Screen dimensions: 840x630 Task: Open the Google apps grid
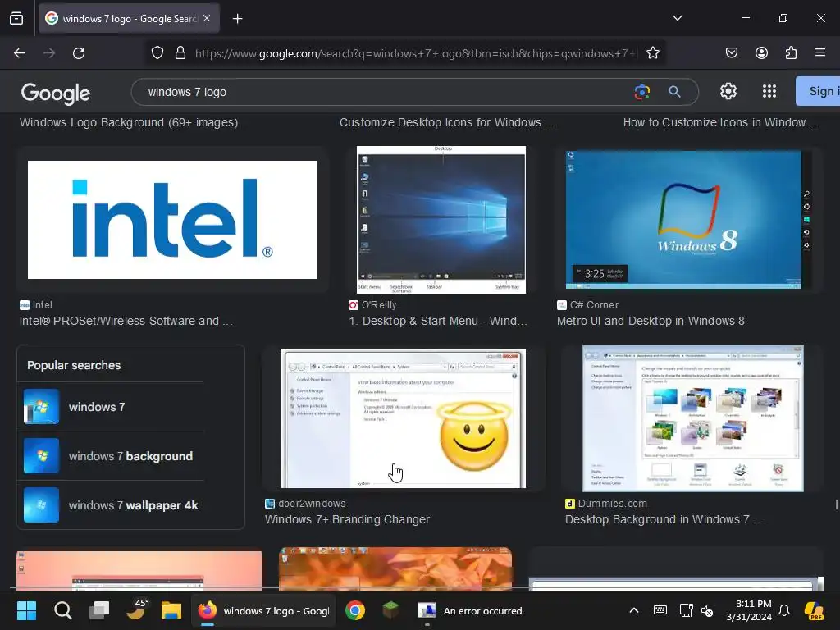769,91
